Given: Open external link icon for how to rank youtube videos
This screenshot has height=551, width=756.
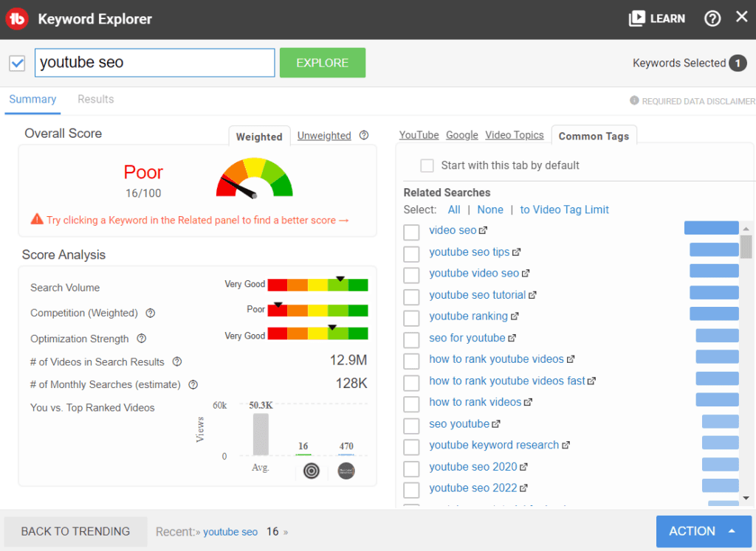Looking at the screenshot, I should pyautogui.click(x=571, y=359).
